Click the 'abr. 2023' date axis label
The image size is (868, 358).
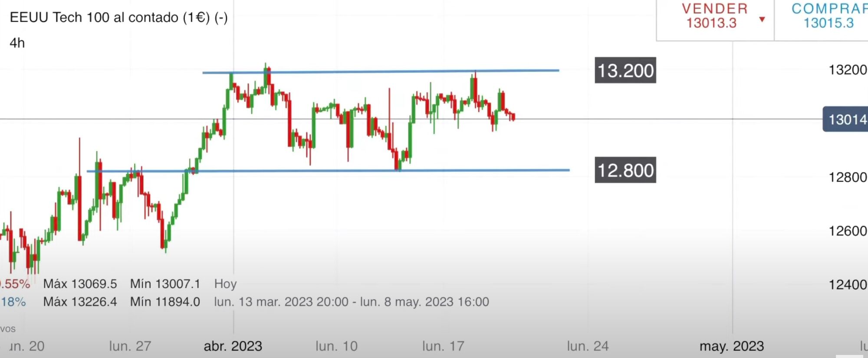click(233, 346)
